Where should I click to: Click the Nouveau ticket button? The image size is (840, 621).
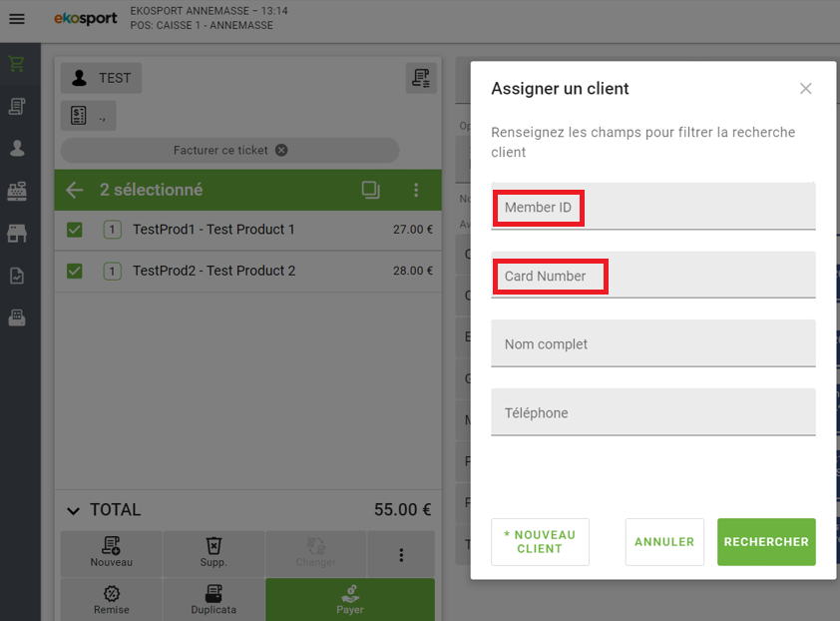click(112, 553)
